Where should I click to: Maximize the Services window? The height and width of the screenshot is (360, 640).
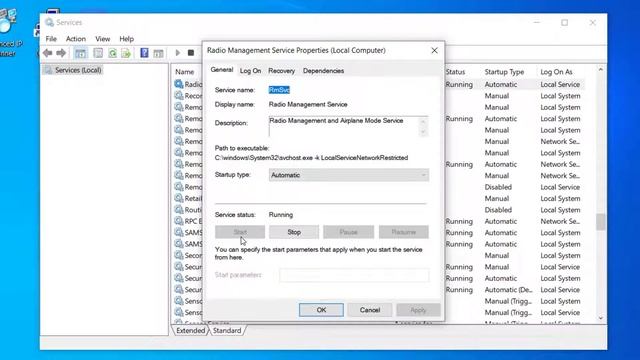tap(564, 22)
